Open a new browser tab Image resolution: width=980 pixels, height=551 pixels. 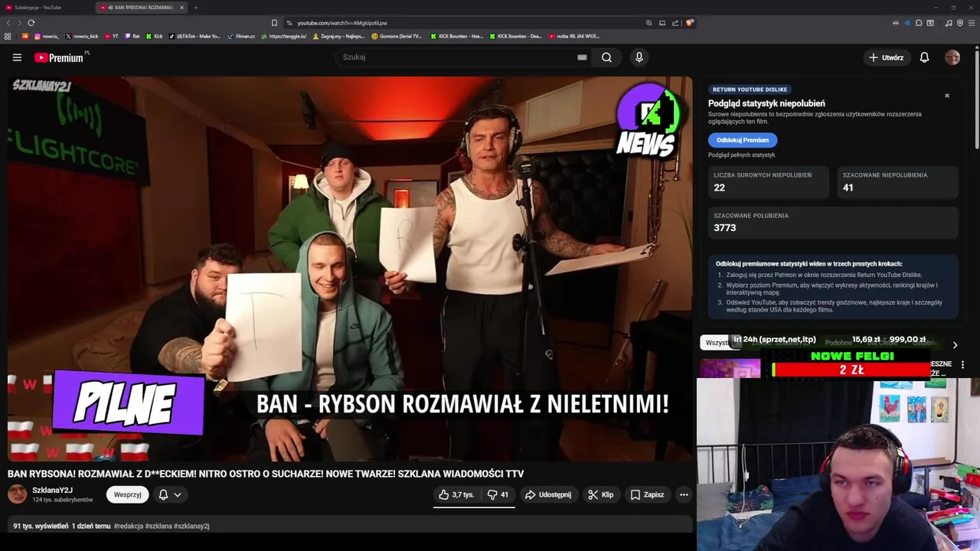(x=196, y=8)
